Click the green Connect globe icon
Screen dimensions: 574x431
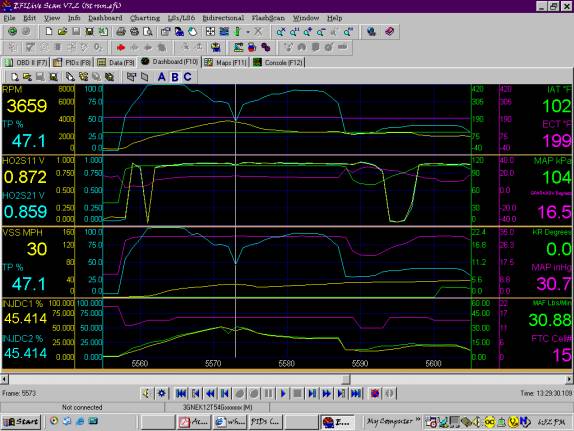[x=12, y=32]
